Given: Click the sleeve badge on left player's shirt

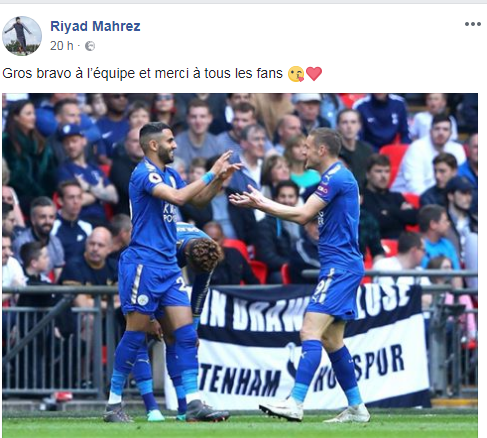Looking at the screenshot, I should coord(155,178).
